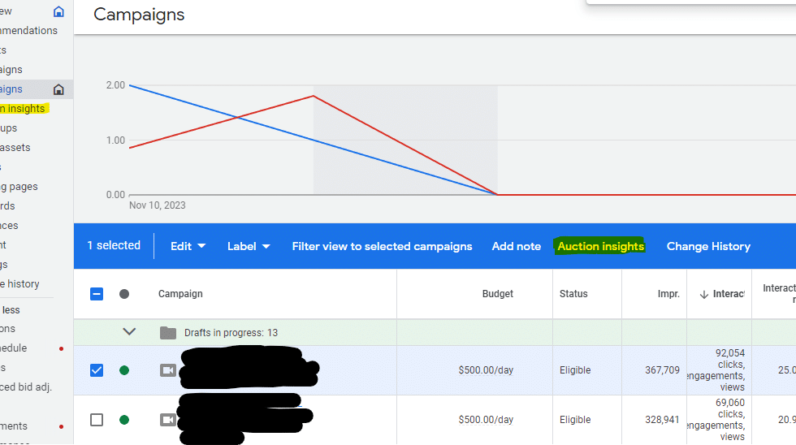Click green status dot in the 328,941 row

point(124,420)
